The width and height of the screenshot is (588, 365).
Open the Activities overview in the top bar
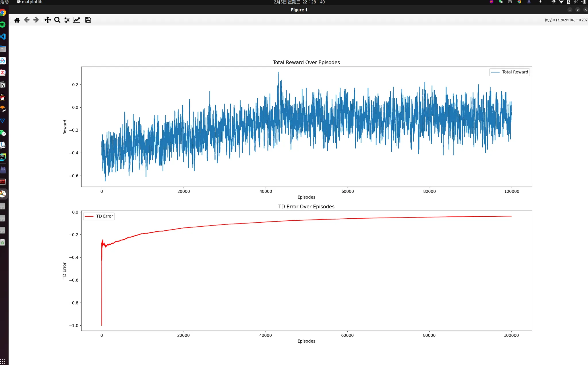[4, 2]
